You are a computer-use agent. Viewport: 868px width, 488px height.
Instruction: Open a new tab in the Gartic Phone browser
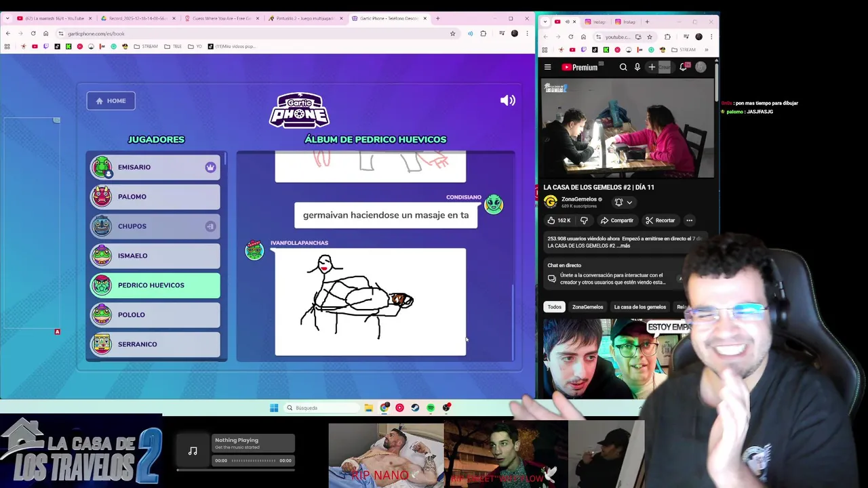[438, 18]
